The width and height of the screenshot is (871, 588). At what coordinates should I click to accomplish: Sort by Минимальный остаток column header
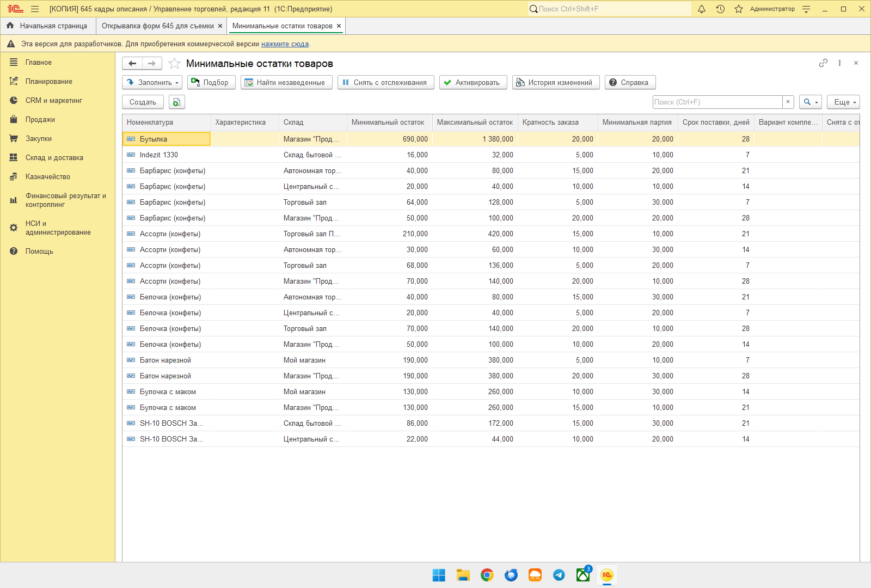point(389,122)
